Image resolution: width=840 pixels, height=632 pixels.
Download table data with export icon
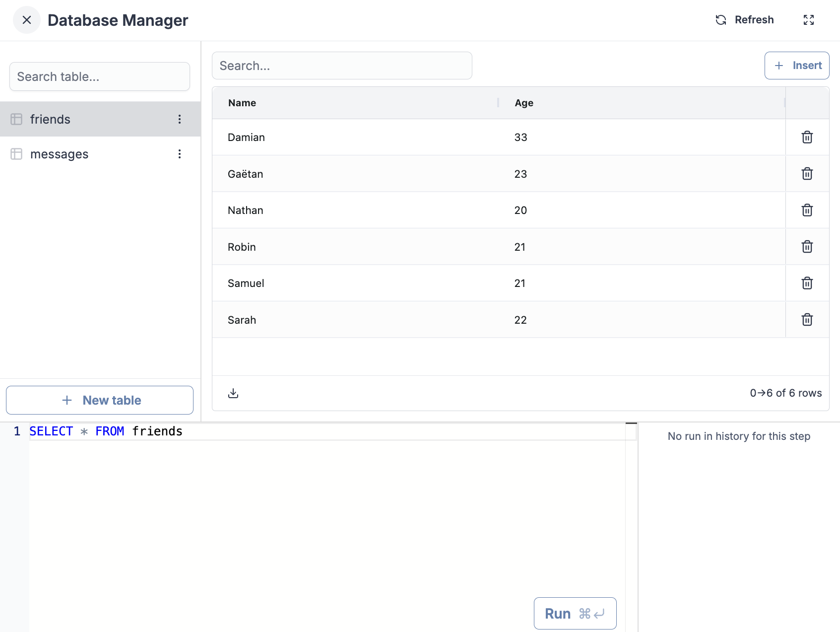233,393
